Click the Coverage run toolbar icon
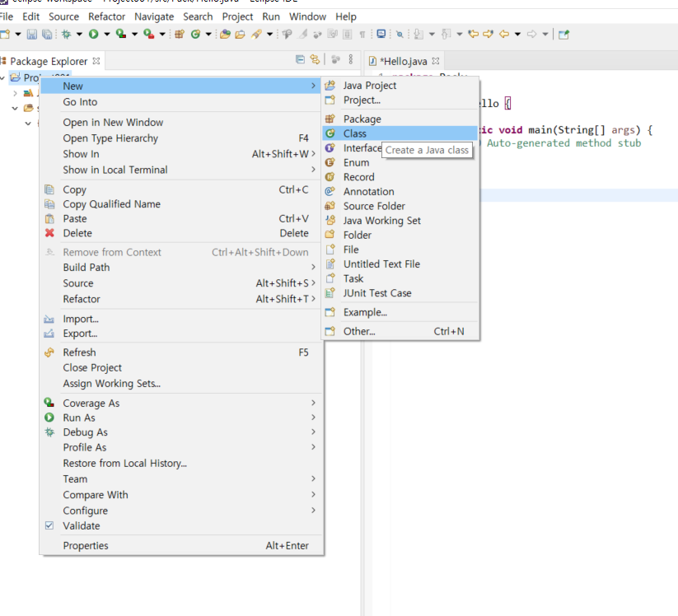The height and width of the screenshot is (616, 678). click(121, 34)
